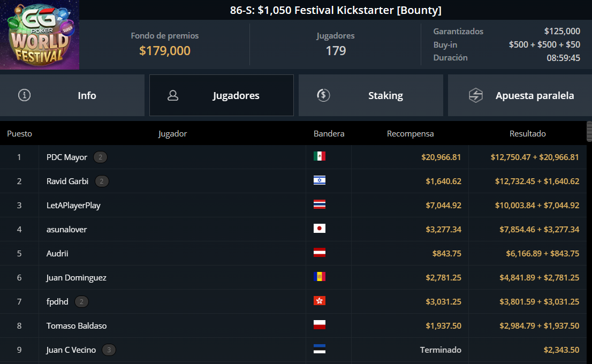Screen dimensions: 592x364
Task: Click the Apuesta paralela hexagon icon
Action: pyautogui.click(x=476, y=95)
